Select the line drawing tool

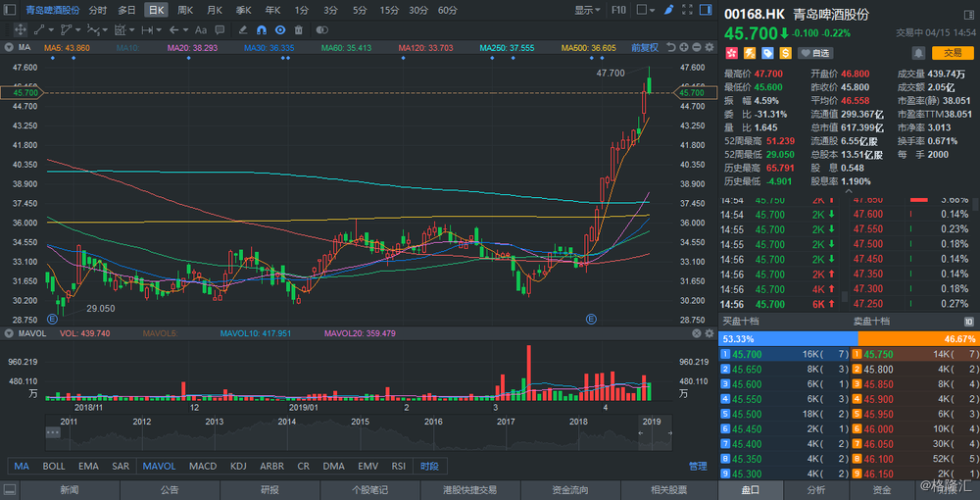(39, 29)
